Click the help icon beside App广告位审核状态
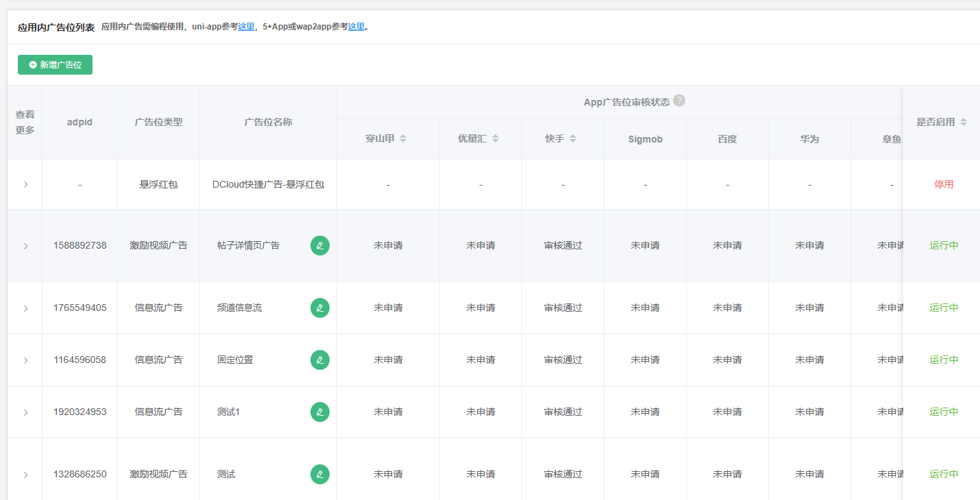 [x=679, y=101]
